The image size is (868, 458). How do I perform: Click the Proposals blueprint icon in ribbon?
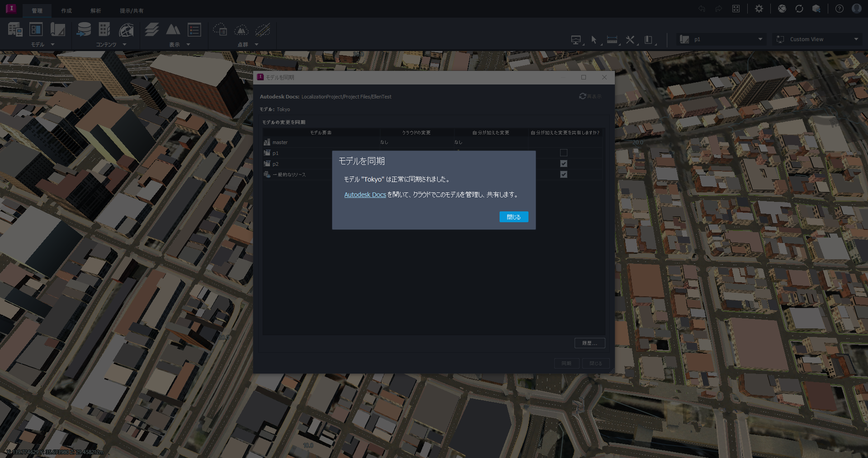tap(58, 30)
